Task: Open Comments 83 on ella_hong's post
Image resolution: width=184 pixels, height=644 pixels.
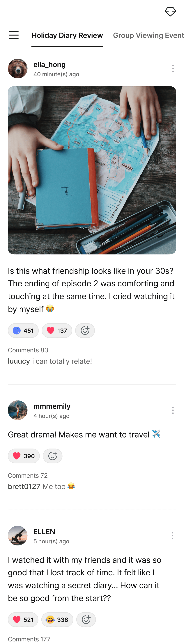Action: (28, 350)
